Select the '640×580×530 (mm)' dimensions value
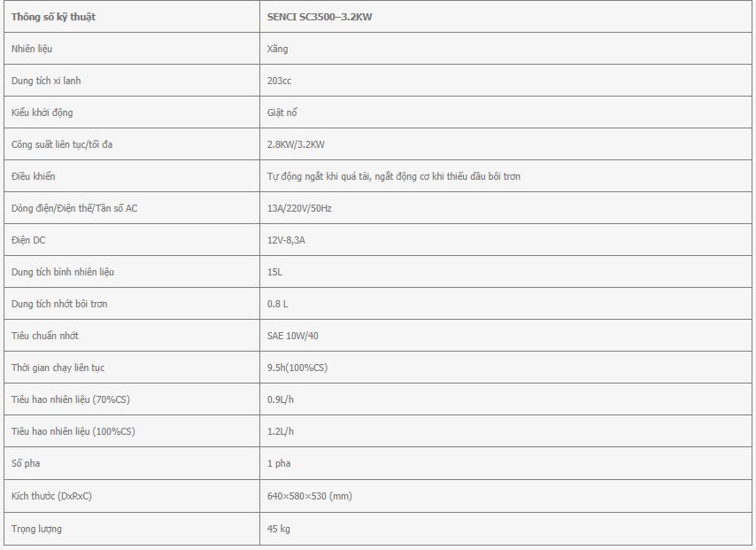The width and height of the screenshot is (756, 550). coord(310,495)
